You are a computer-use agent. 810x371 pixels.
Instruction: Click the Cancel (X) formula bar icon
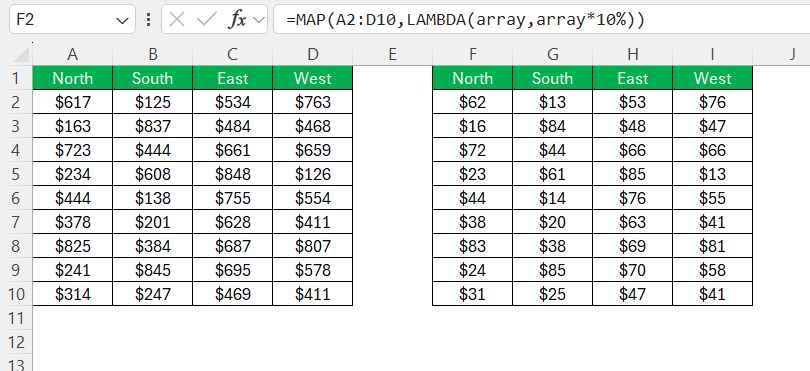click(x=177, y=20)
